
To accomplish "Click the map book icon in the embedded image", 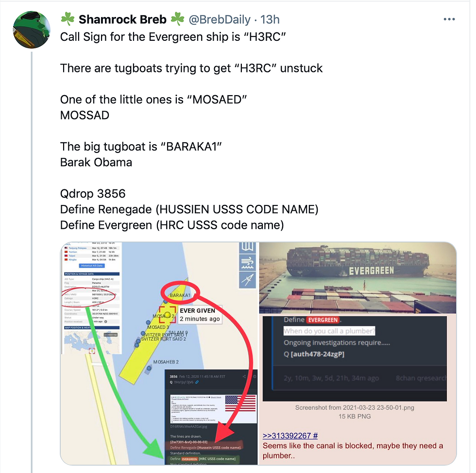I will (247, 248).
